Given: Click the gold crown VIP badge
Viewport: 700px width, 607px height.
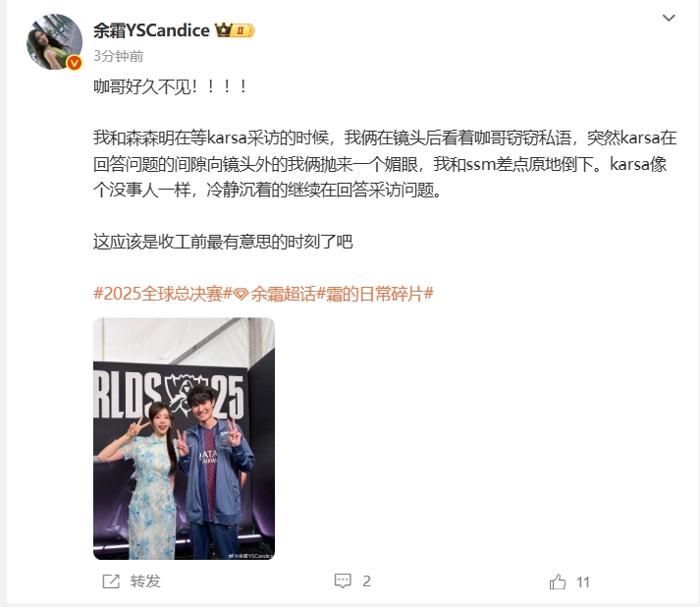Looking at the screenshot, I should coord(235,30).
